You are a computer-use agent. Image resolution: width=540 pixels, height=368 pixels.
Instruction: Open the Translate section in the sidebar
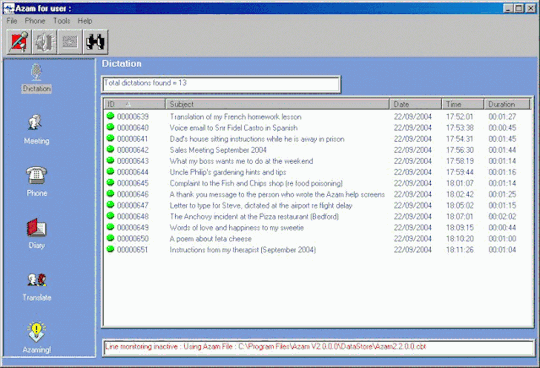tap(37, 287)
